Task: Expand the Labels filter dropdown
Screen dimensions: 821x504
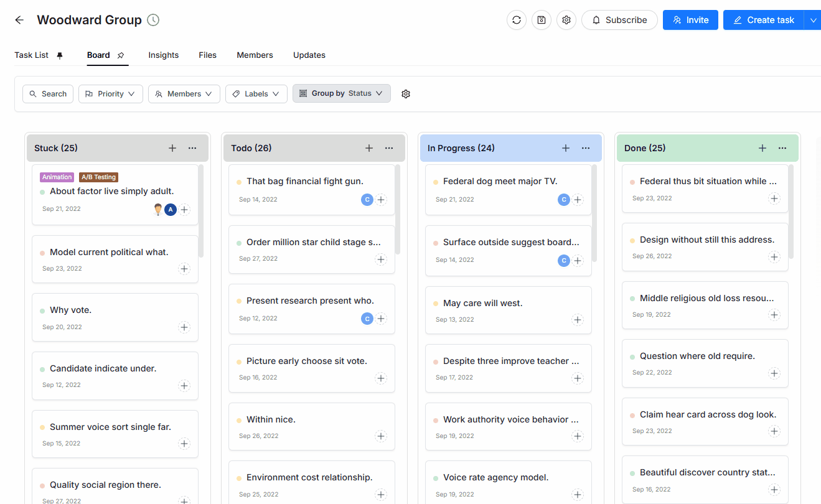Action: click(256, 93)
